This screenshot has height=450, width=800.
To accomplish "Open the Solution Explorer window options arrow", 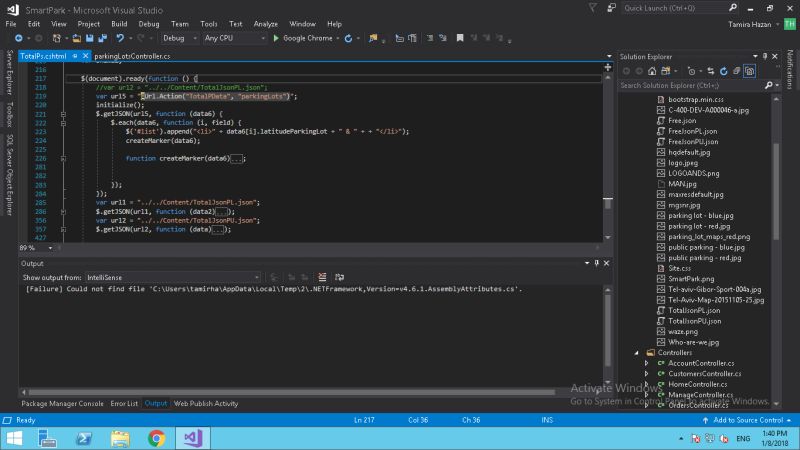I will coord(755,57).
